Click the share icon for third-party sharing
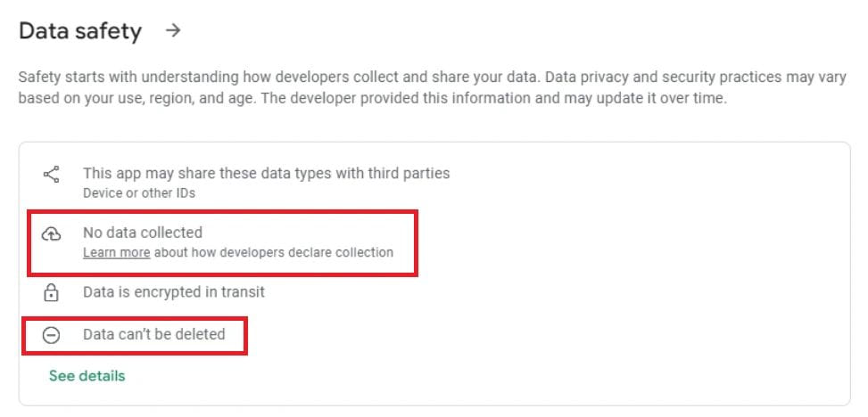Viewport: 868px width, 417px height. (52, 175)
